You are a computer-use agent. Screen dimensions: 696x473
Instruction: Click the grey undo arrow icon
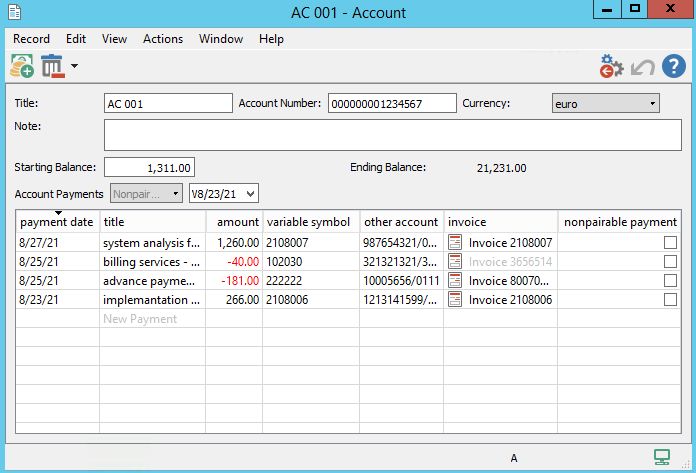point(643,68)
